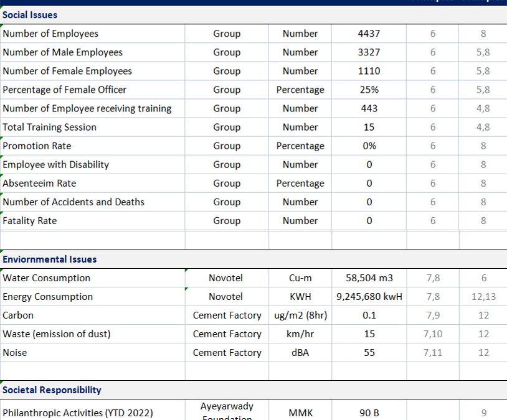
Task: Select the 'km/hr' unit cell
Action: 300,334
